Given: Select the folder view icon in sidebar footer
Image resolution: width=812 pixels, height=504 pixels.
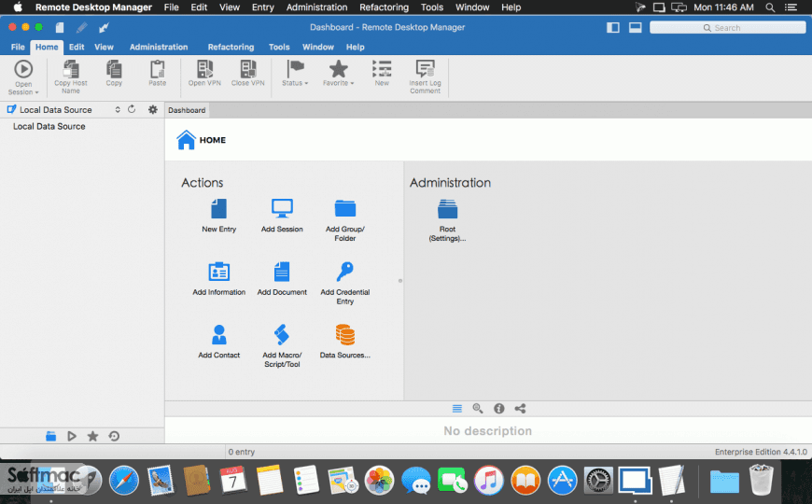Looking at the screenshot, I should 50,436.
